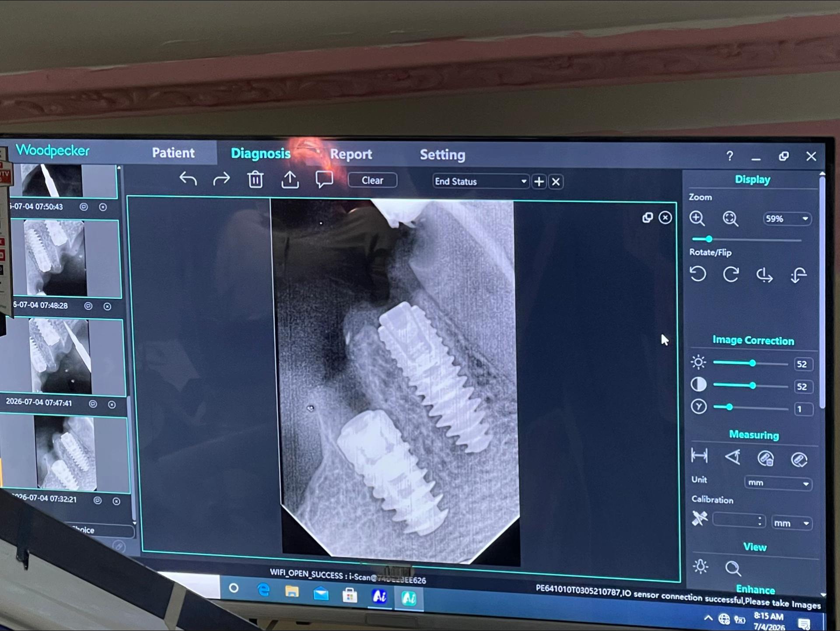Screen dimensions: 840x631
Task: Click the brightness value field showing 52
Action: pyautogui.click(x=802, y=364)
